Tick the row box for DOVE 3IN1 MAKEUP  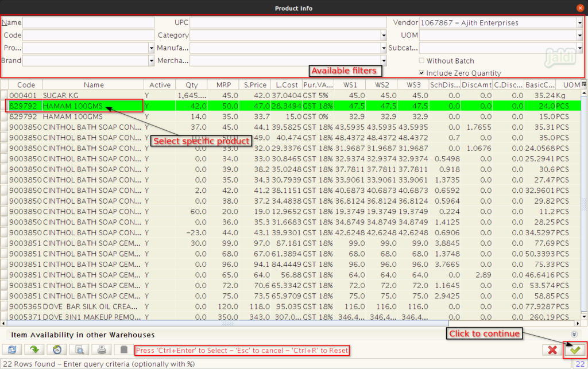pyautogui.click(x=4, y=317)
